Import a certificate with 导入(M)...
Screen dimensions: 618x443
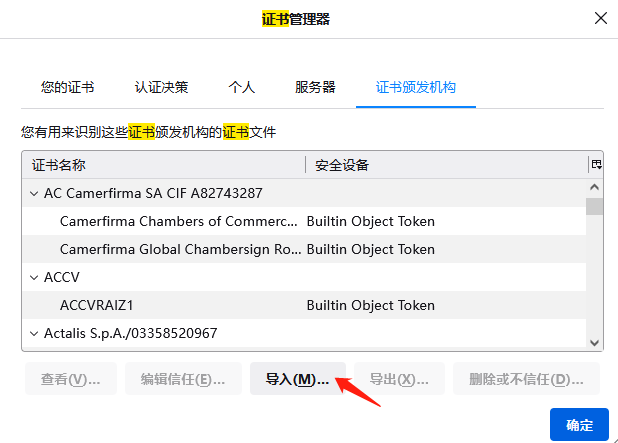(x=298, y=379)
